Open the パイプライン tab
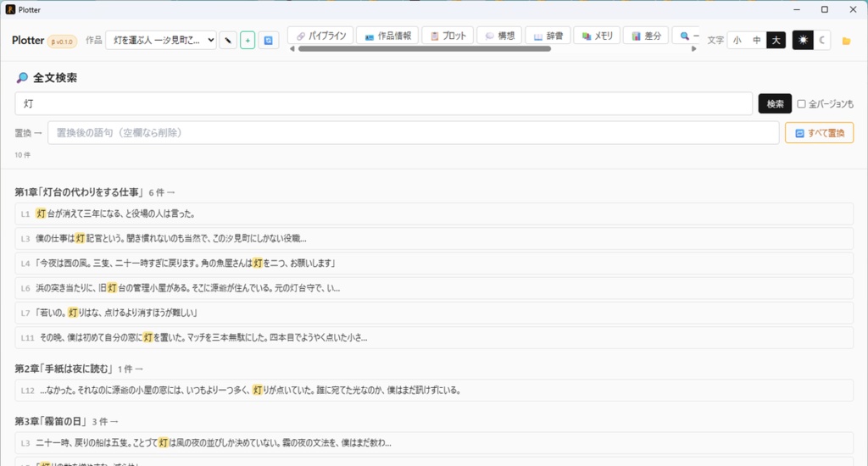 point(320,36)
